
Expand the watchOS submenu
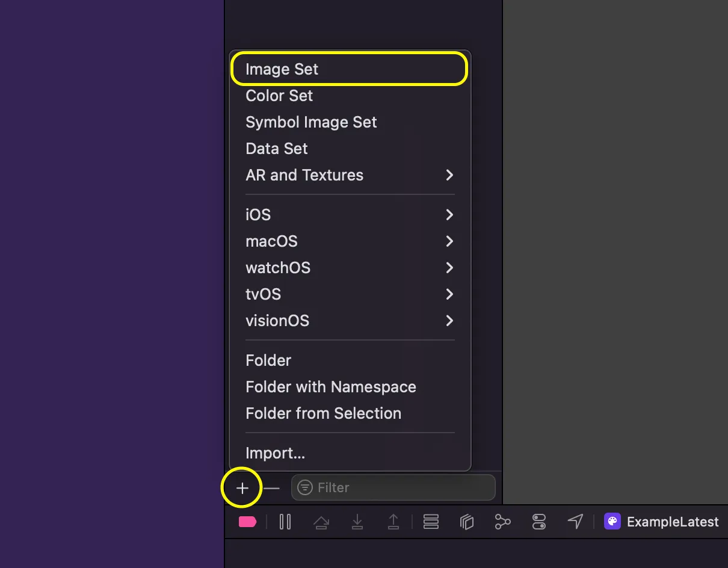tap(349, 268)
